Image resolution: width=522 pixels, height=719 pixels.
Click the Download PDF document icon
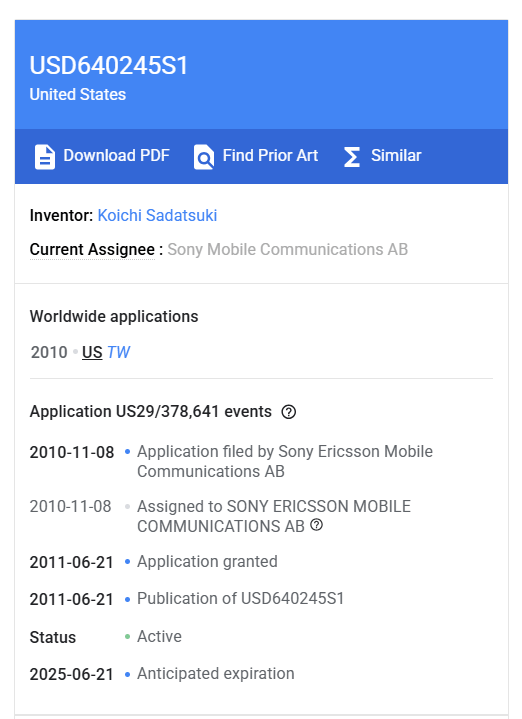45,157
